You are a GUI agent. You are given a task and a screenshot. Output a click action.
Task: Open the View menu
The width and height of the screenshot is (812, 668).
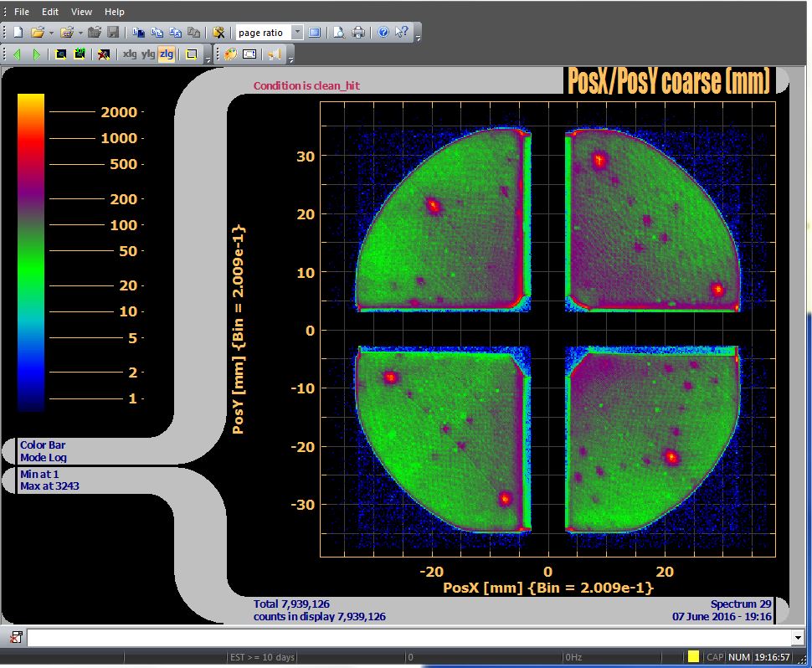pyautogui.click(x=81, y=12)
